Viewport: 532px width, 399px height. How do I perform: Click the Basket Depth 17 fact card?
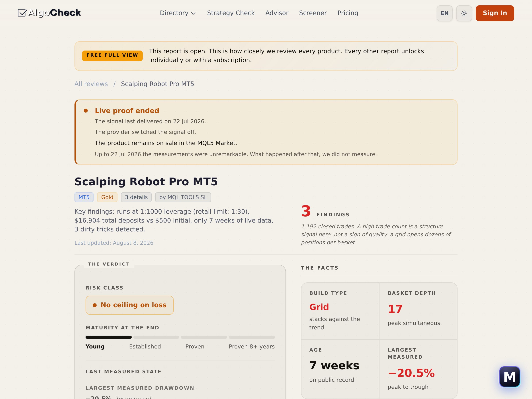click(x=418, y=311)
